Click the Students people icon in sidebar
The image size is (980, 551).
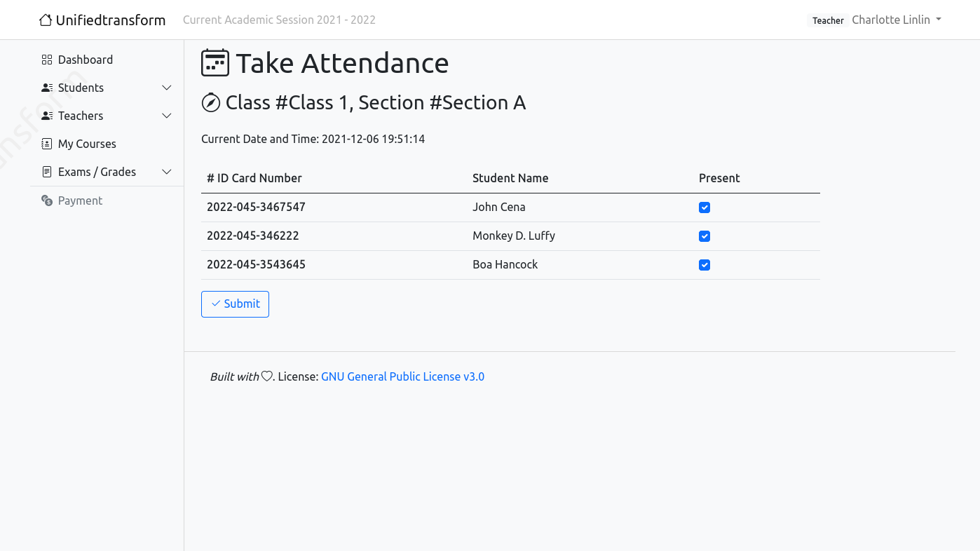click(x=47, y=88)
